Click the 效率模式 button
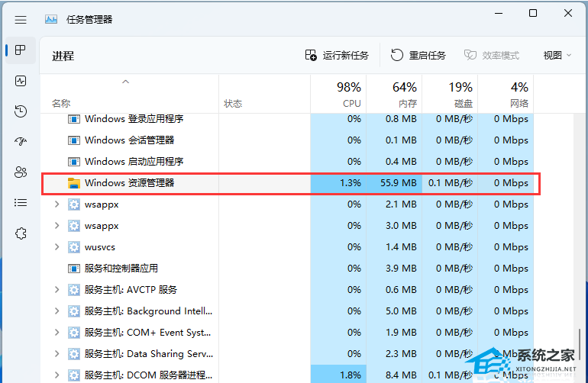Viewport: 588px width, 383px height. (492, 56)
